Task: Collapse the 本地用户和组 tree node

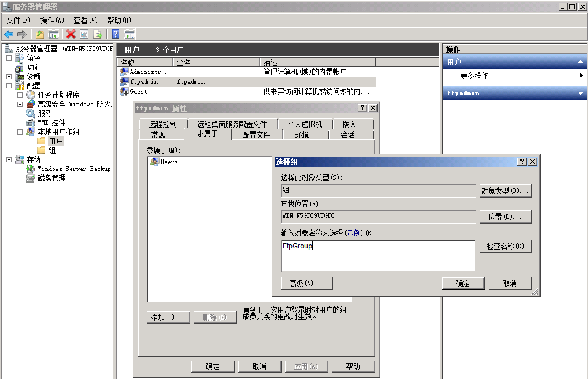Action: pyautogui.click(x=20, y=132)
